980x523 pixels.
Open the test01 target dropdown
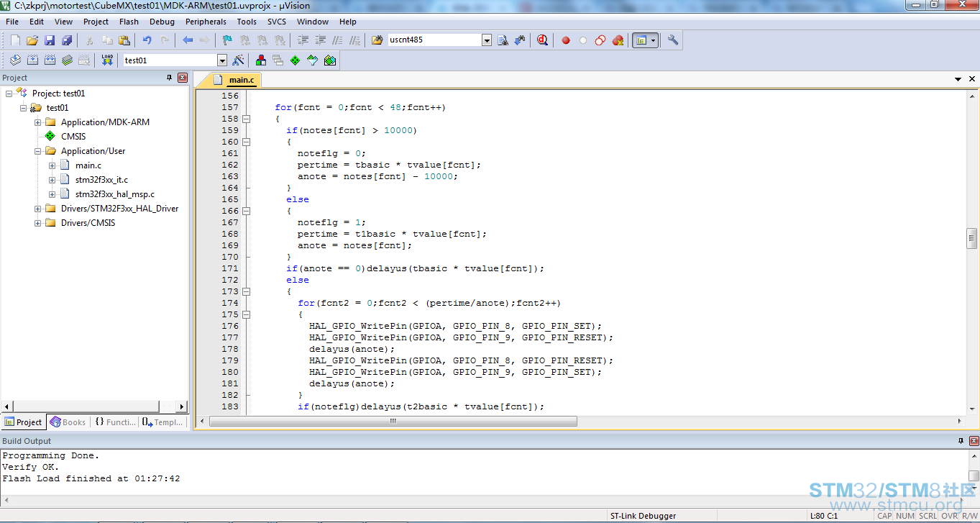coord(222,60)
